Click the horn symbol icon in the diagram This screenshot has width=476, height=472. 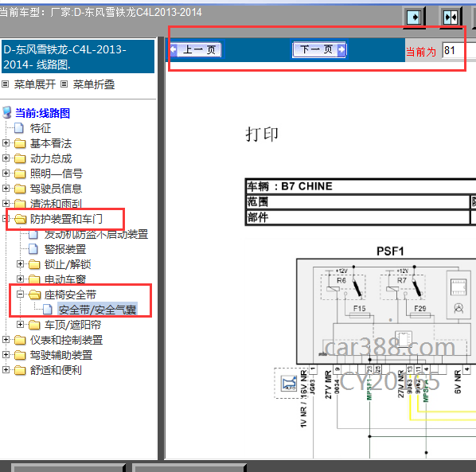(x=289, y=384)
